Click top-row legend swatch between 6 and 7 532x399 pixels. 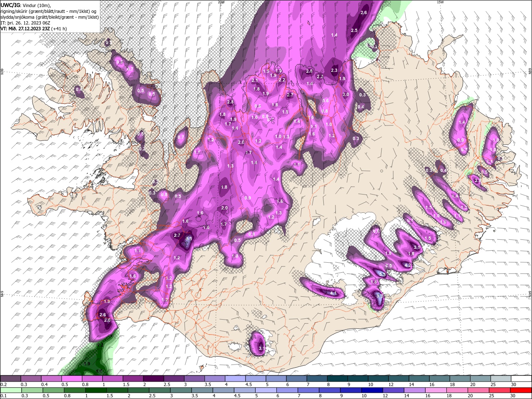tap(296, 379)
